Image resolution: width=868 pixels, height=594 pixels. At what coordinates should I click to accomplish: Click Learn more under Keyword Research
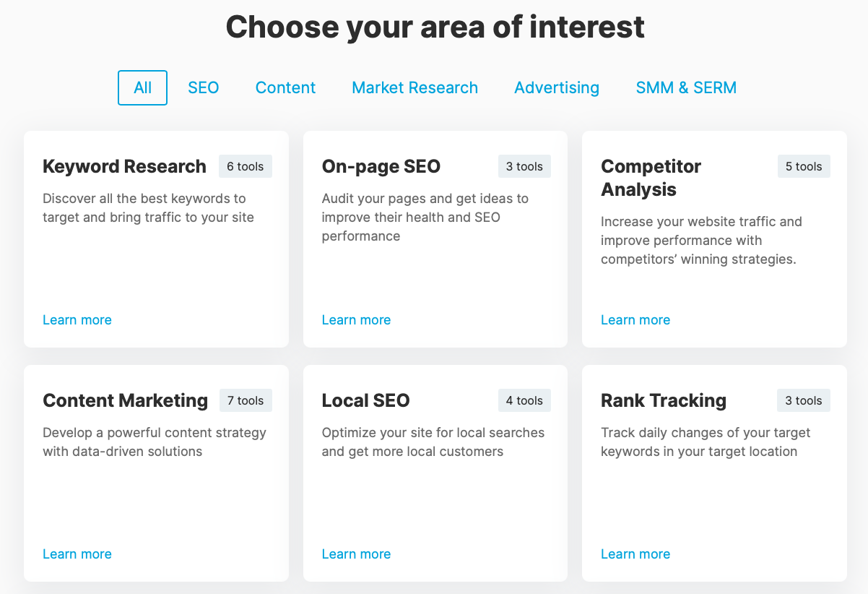click(77, 320)
